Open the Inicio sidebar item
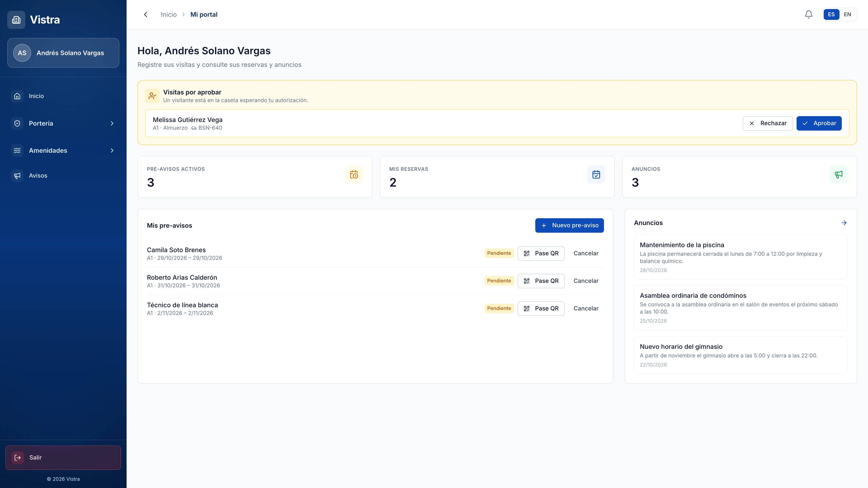868x488 pixels. [63, 96]
